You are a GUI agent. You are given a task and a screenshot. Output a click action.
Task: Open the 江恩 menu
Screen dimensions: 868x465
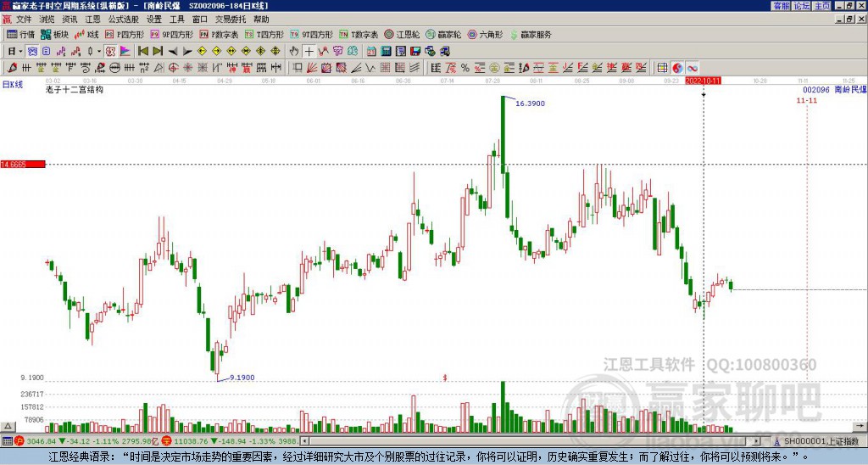click(92, 20)
